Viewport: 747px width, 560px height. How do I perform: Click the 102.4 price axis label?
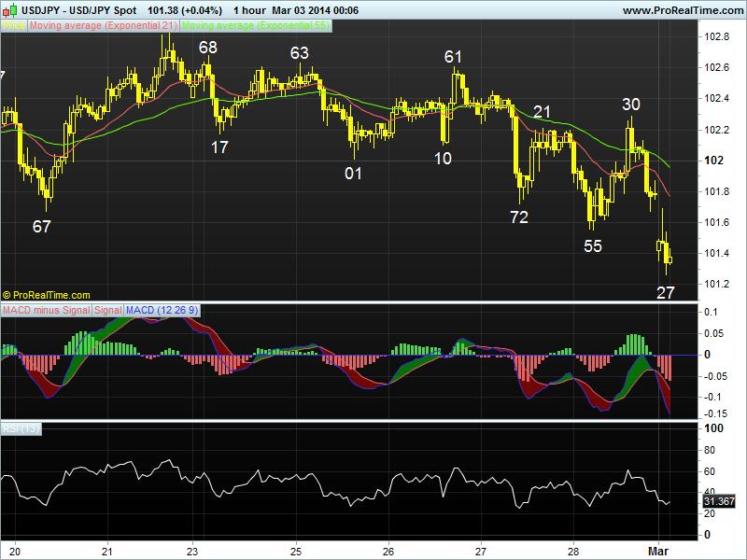coord(716,99)
